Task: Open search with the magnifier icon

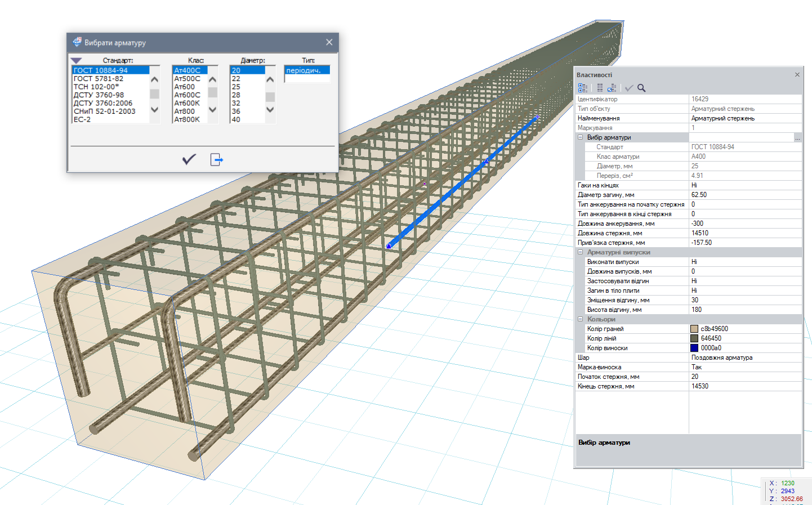Action: (x=641, y=88)
